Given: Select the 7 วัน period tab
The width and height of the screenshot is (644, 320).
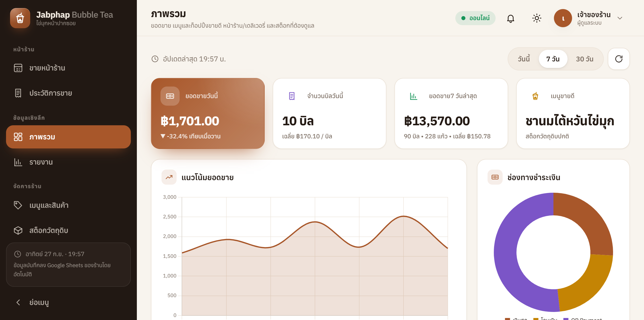Looking at the screenshot, I should [x=553, y=59].
